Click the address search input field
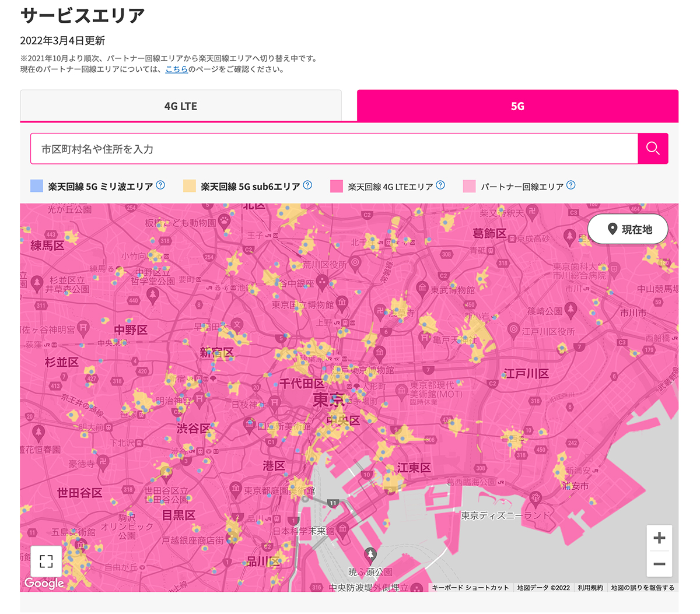Viewport: 700px width, 614px height. tap(334, 149)
